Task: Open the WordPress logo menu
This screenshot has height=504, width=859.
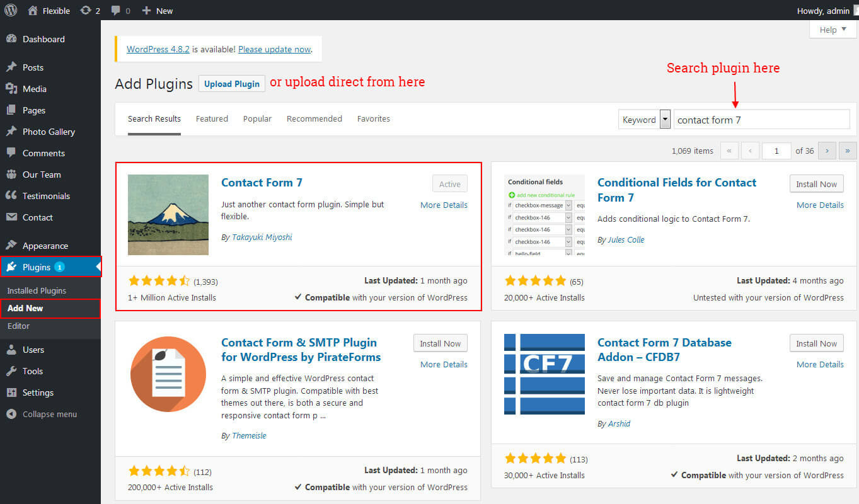Action: coord(11,11)
